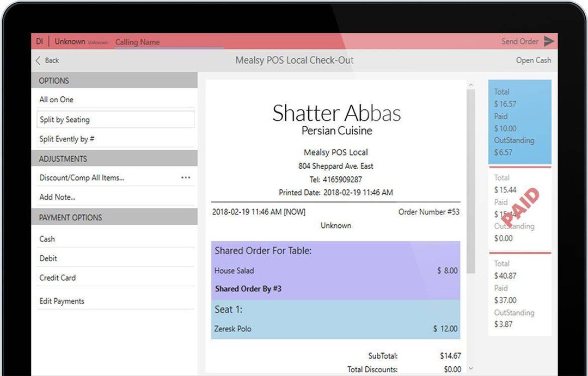Choose Debit payment option
Screen dimensions: 588x376
tap(48, 258)
